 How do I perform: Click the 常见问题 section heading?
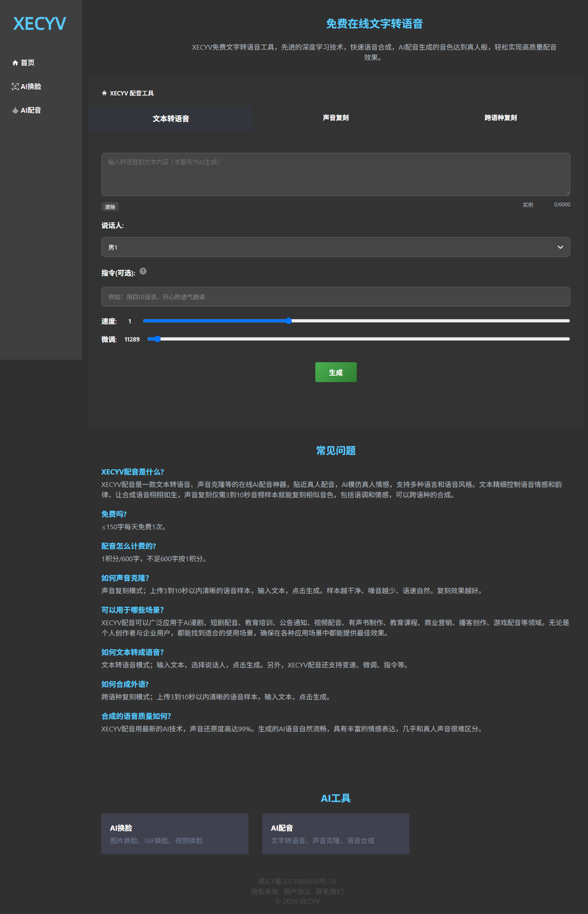pos(336,451)
